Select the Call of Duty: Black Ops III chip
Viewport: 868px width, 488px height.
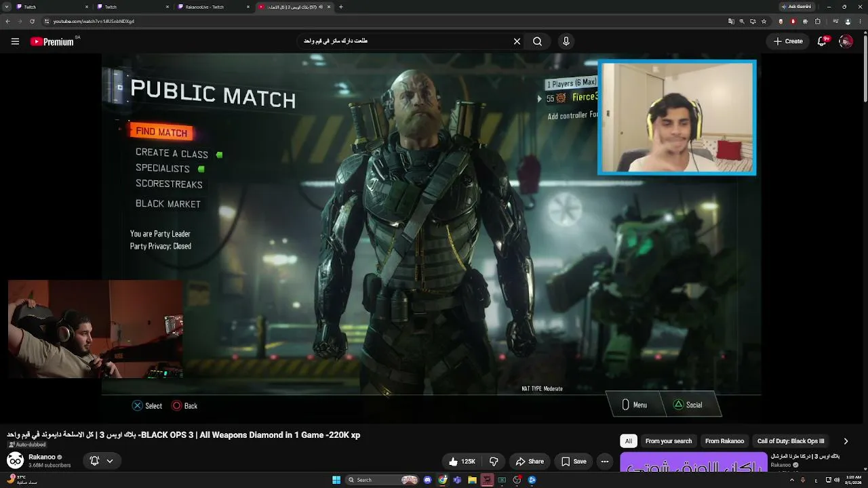(x=791, y=441)
